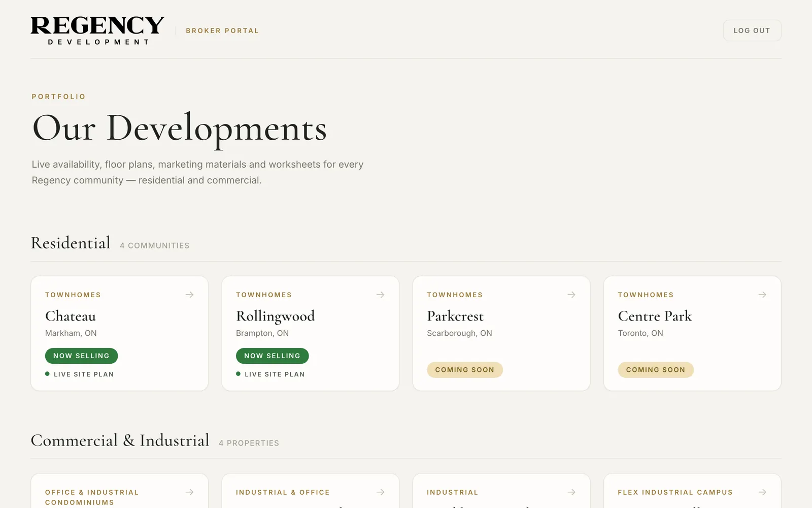Click the arrow icon on Rollingwood card
Screen dimensions: 812x508
(380, 295)
